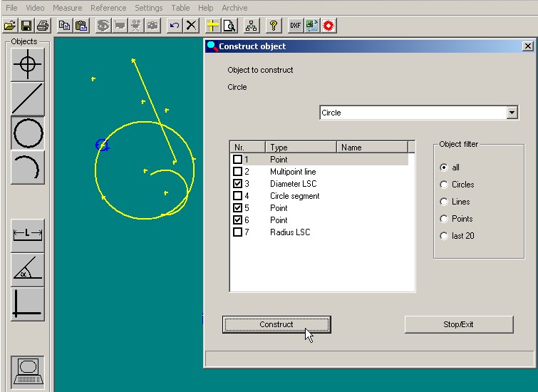Click the Print toolbar icon
Screen dimensions: 538x392
43,26
